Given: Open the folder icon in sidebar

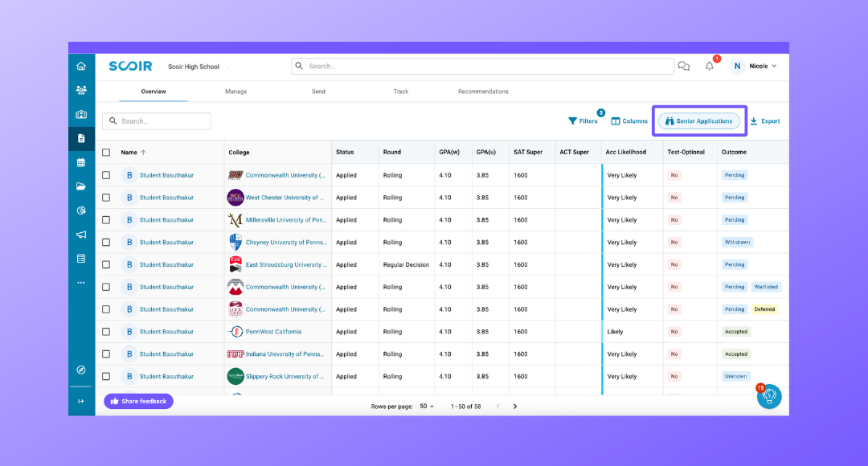Looking at the screenshot, I should click(x=81, y=186).
